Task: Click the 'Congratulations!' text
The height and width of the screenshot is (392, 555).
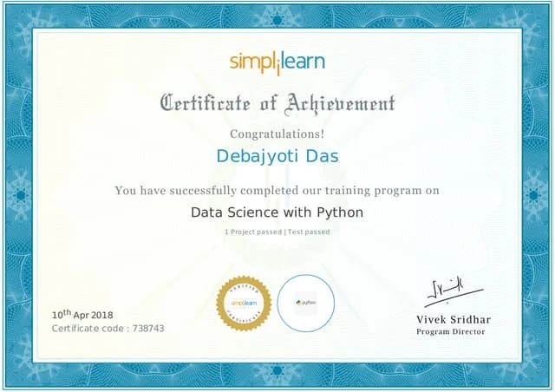Action: (277, 134)
